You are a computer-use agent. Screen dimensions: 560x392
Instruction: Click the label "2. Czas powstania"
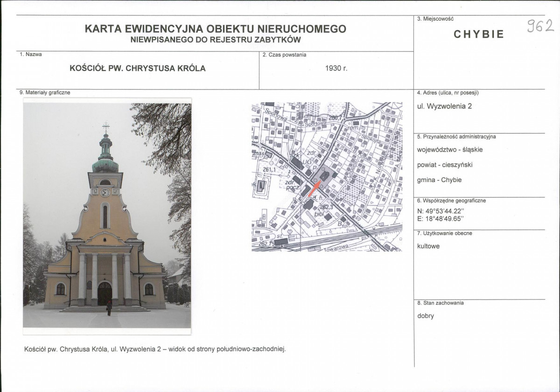[285, 55]
